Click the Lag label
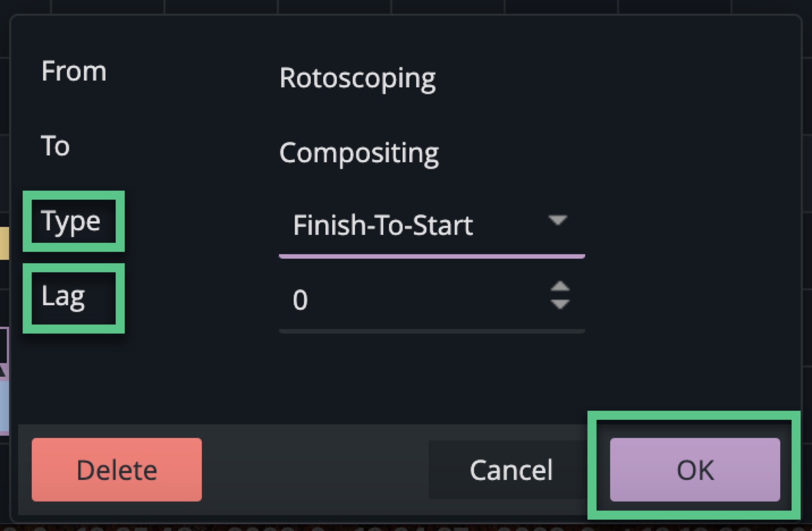This screenshot has width=812, height=531. click(x=64, y=297)
